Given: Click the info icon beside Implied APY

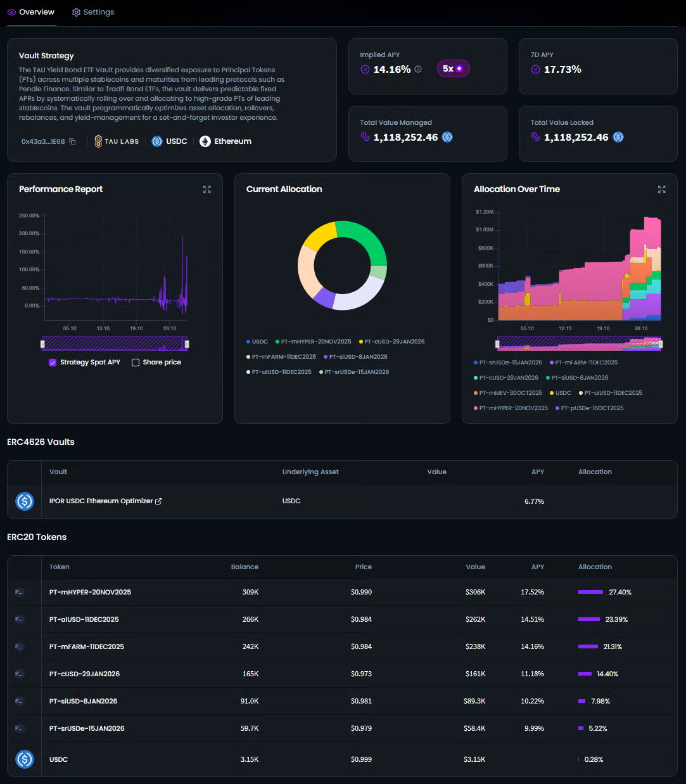Looking at the screenshot, I should pyautogui.click(x=418, y=69).
